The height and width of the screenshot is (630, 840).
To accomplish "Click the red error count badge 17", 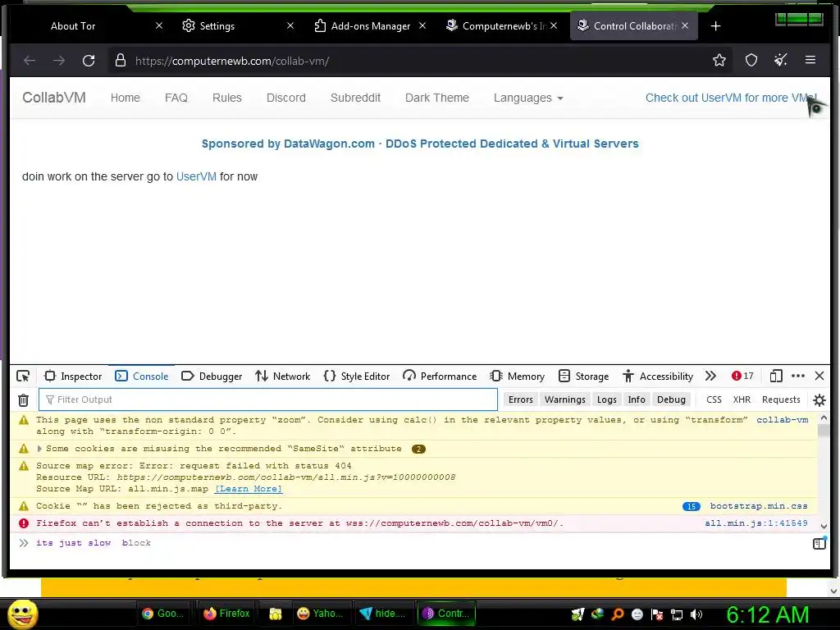I will [x=742, y=376].
